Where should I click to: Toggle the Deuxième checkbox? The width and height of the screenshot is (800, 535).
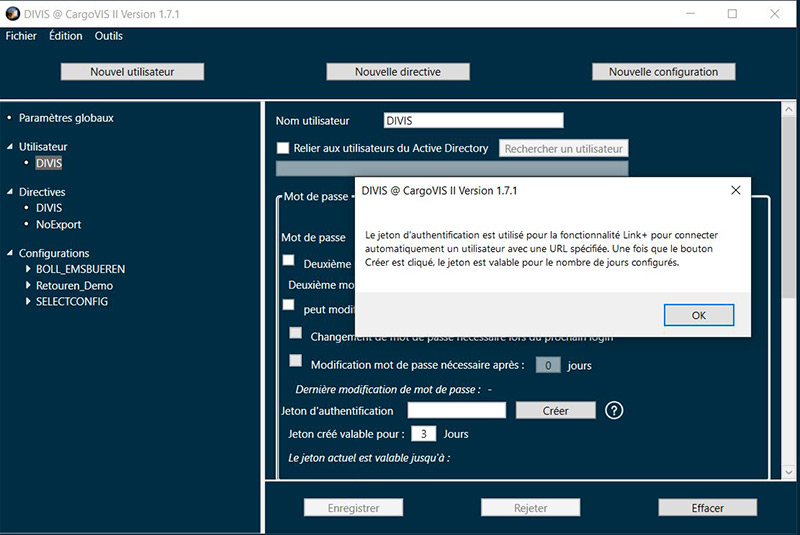(289, 260)
